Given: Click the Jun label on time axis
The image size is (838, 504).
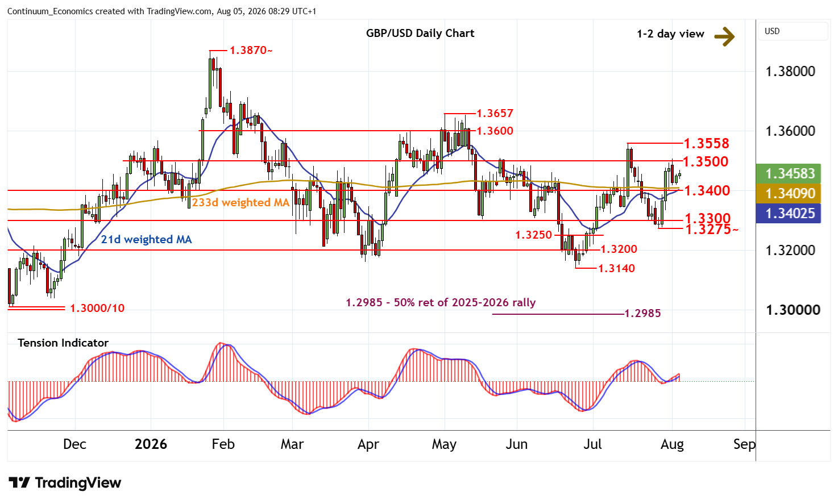Looking at the screenshot, I should [x=516, y=444].
